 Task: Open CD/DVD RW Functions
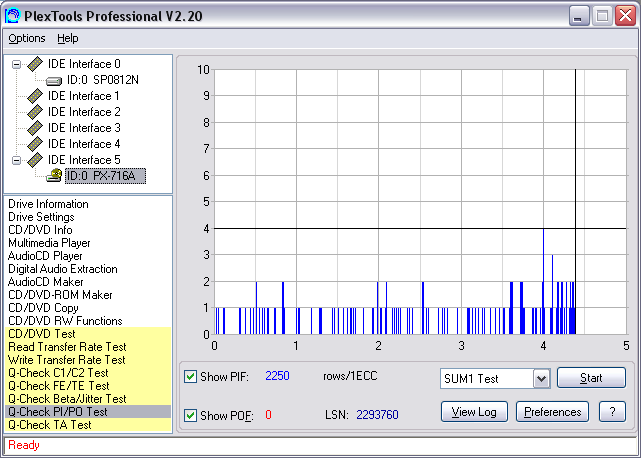tap(65, 321)
